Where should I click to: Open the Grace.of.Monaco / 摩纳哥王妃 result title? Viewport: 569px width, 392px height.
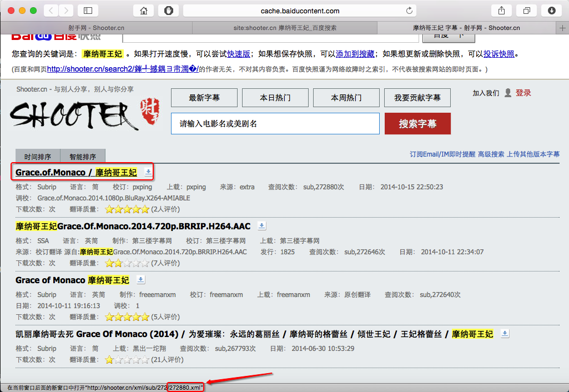point(76,173)
